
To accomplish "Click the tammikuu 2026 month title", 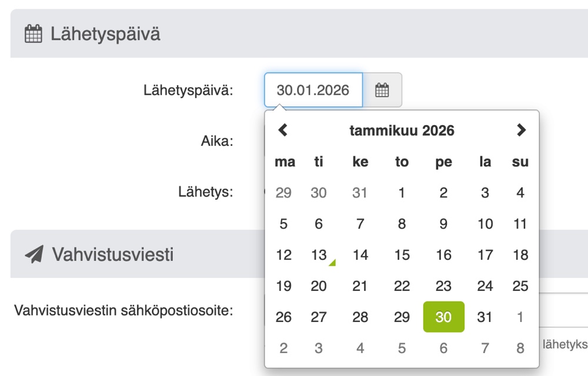I will 402,130.
